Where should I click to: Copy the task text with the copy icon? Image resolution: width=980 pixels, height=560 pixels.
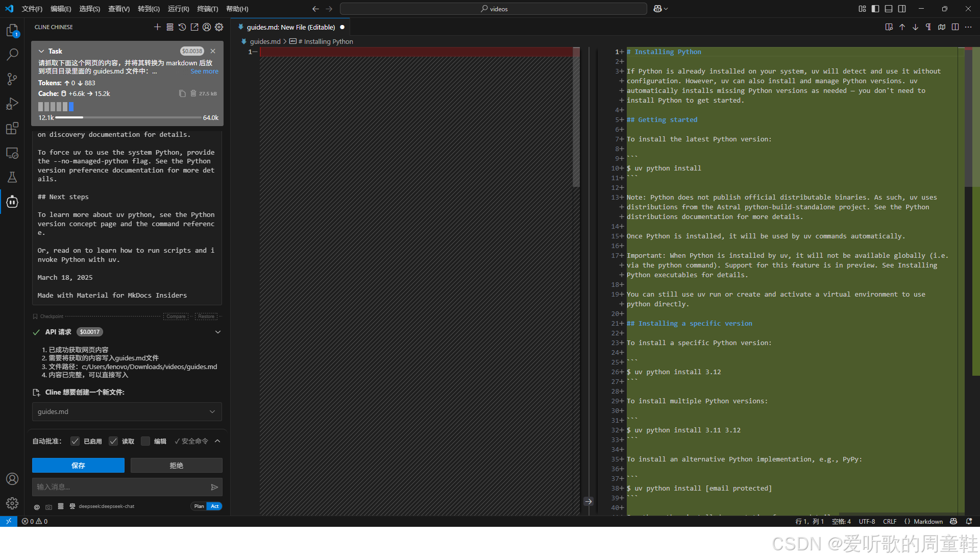[x=182, y=93]
